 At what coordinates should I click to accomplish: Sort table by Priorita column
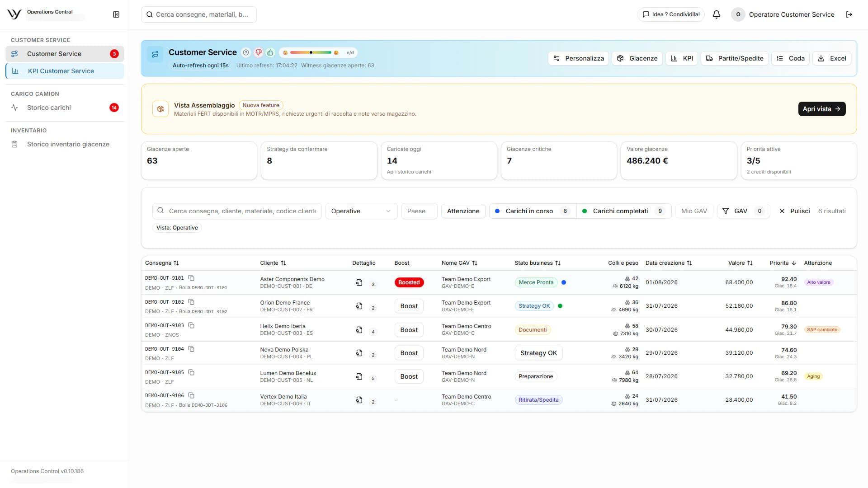783,263
